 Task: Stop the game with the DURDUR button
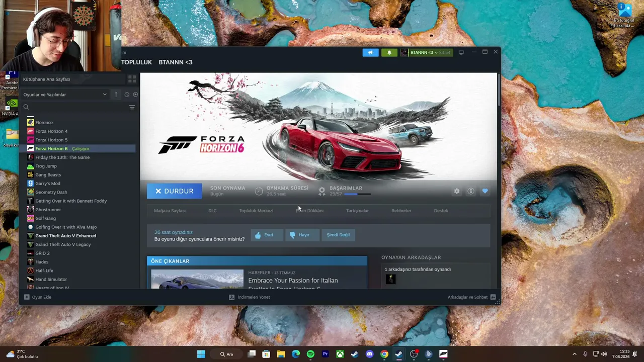(174, 191)
